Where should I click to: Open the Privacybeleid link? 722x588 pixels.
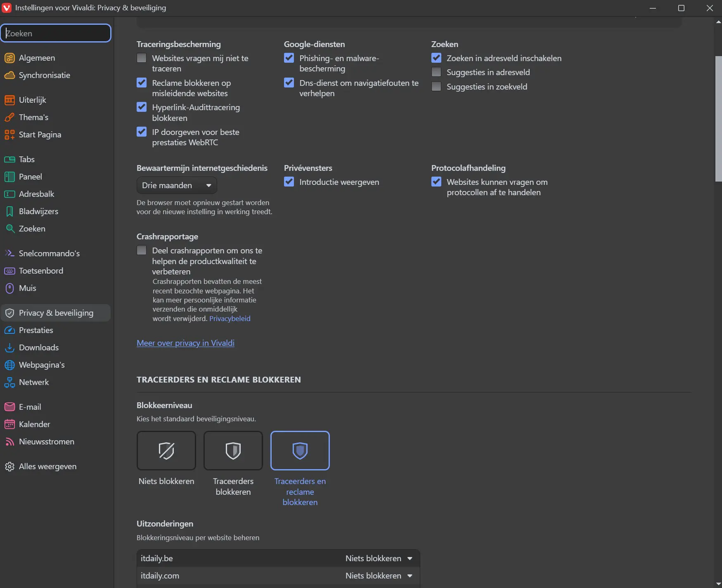[x=230, y=319]
